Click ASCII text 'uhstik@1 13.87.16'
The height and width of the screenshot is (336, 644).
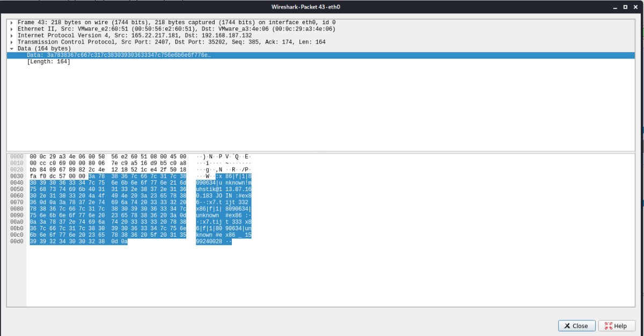tap(224, 189)
